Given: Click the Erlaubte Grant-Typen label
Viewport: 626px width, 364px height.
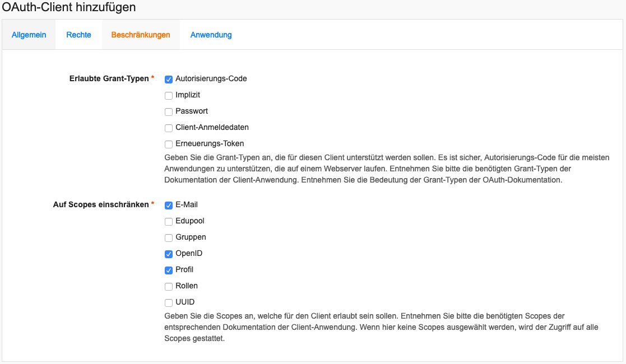Looking at the screenshot, I should (x=109, y=79).
